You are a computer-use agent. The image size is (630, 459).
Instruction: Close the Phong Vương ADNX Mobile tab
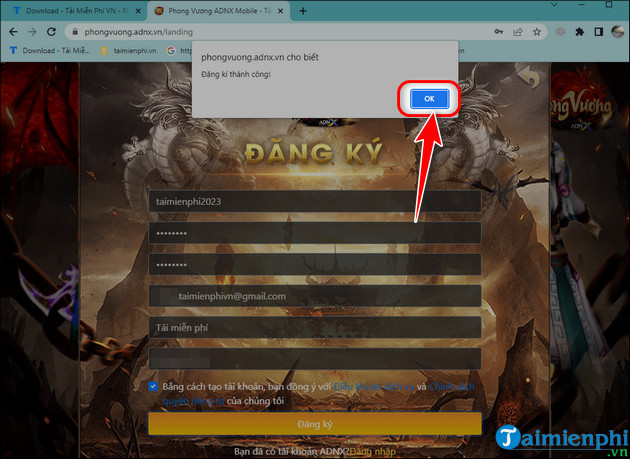(280, 11)
